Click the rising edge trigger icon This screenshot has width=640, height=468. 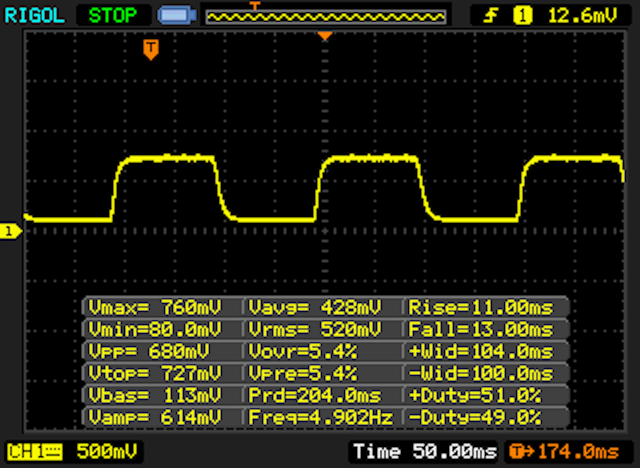pos(491,16)
